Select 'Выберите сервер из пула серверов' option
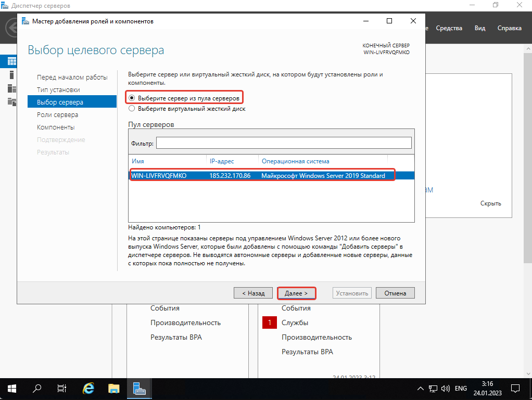Image resolution: width=532 pixels, height=400 pixels. click(x=132, y=98)
